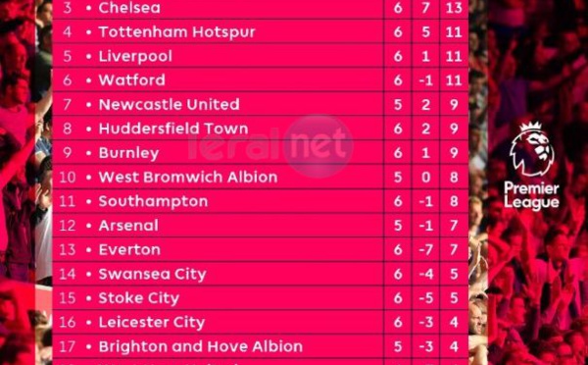Viewport: 588px width, 365px height.
Task: Click Everton's goal difference value -7
Action: pyautogui.click(x=425, y=250)
